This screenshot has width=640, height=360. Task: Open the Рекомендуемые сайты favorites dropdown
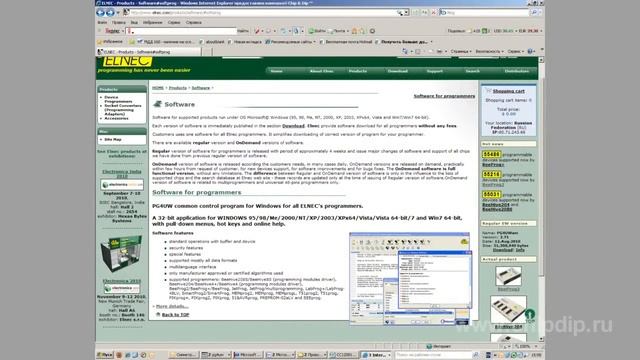(290, 42)
